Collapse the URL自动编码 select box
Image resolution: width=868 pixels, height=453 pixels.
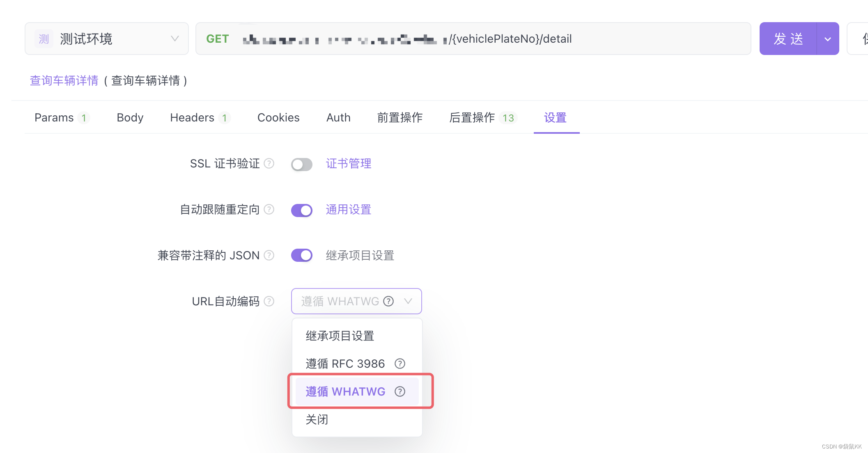click(408, 302)
